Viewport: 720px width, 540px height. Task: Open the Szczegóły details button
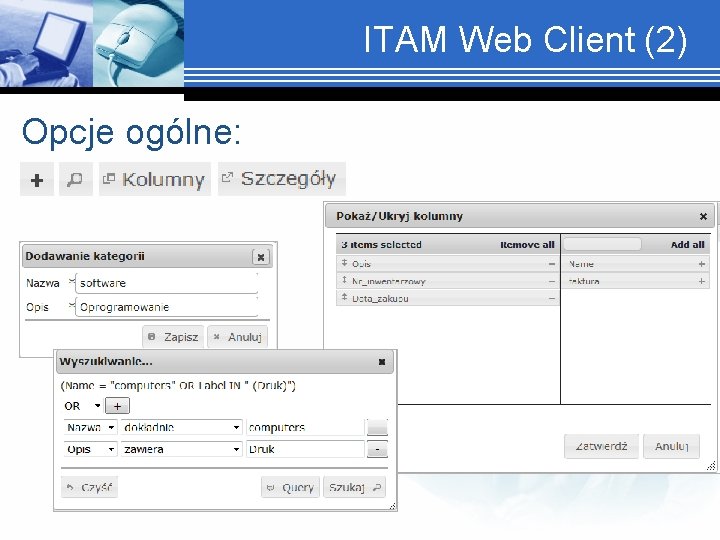click(281, 179)
